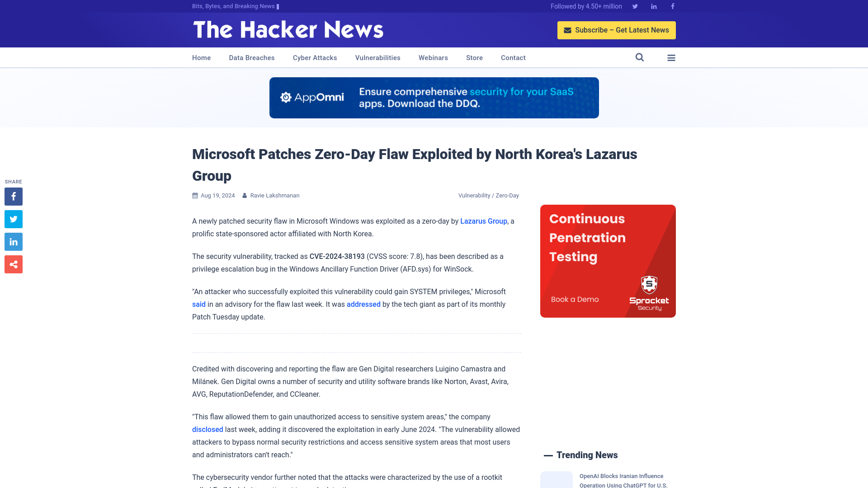Click the hamburger menu icon top right
868x488 pixels.
coord(671,58)
